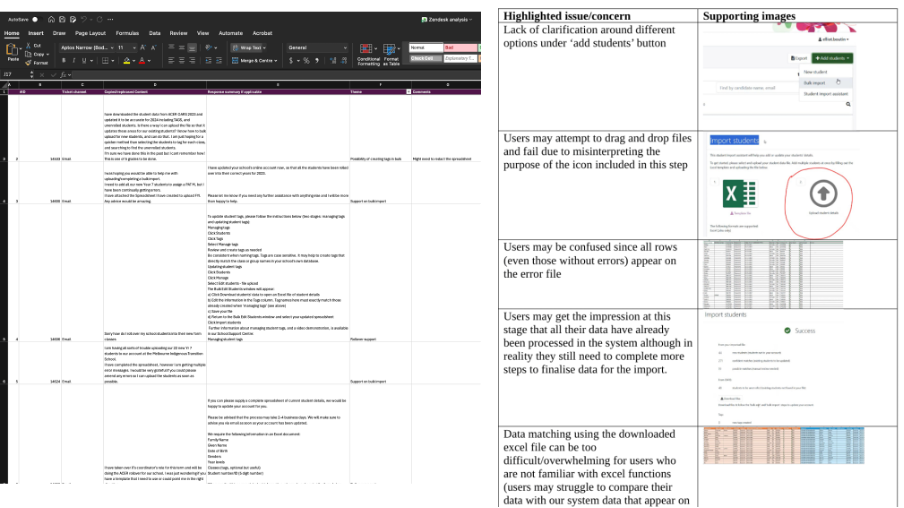Apply the Bad cell style
904x508 pixels.
pos(460,48)
